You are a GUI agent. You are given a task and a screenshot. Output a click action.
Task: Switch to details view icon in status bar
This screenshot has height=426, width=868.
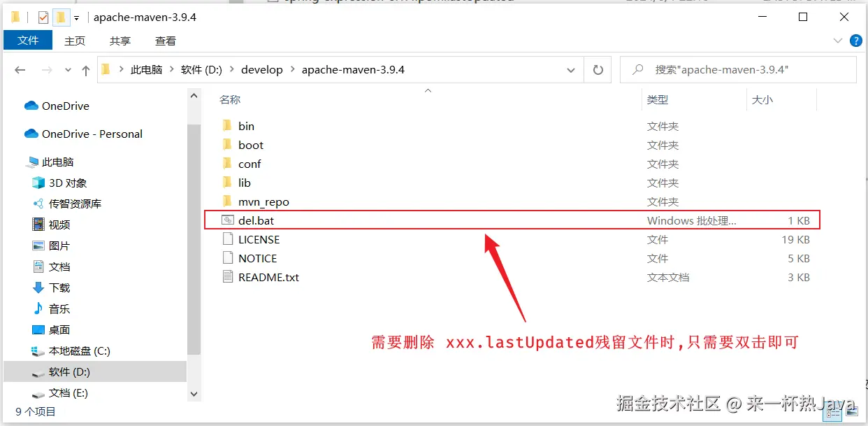(x=833, y=413)
